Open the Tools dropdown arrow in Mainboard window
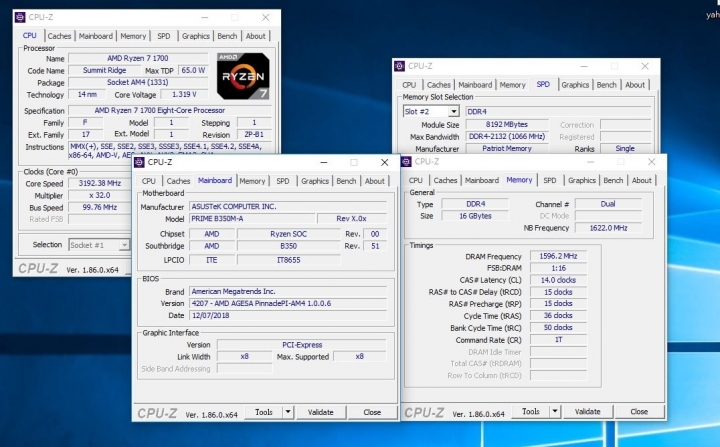Image resolution: width=720 pixels, height=447 pixels. (x=288, y=412)
